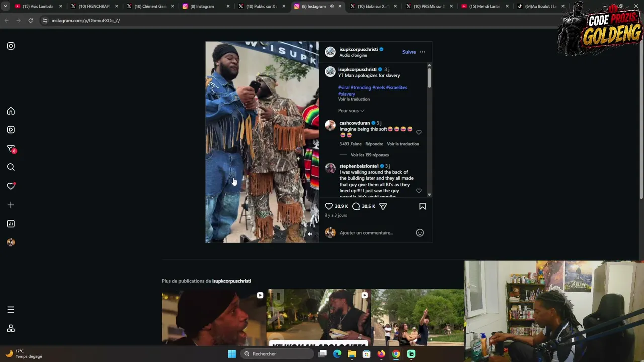Image resolution: width=644 pixels, height=362 pixels.
Task: Click the comments panel scrollbar
Action: click(429, 78)
